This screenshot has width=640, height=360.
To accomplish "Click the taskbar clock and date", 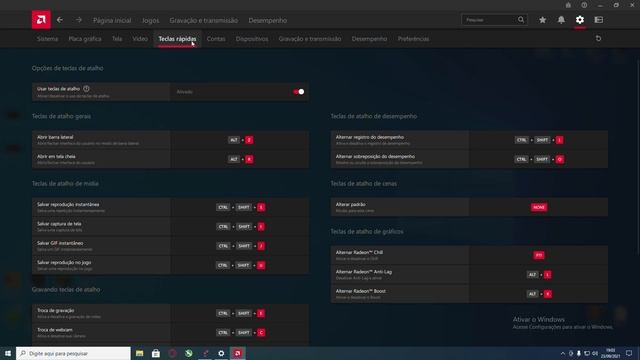I will [610, 353].
